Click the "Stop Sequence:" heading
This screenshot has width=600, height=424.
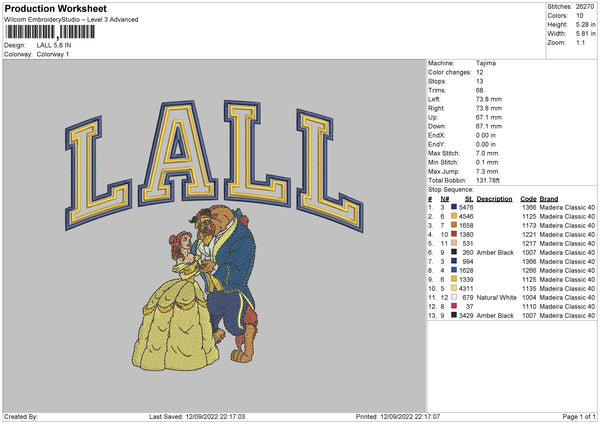450,190
